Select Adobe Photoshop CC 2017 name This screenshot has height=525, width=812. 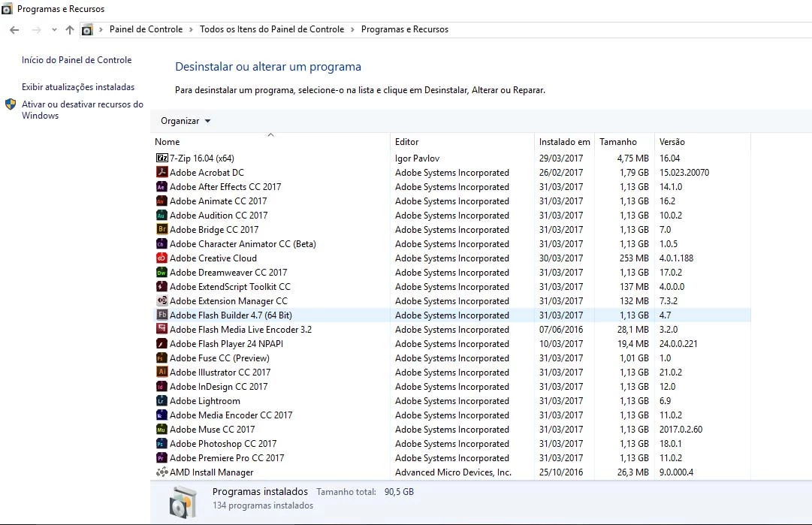(x=223, y=444)
